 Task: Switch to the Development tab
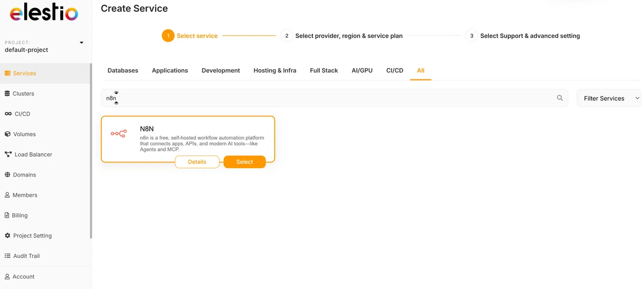tap(221, 70)
